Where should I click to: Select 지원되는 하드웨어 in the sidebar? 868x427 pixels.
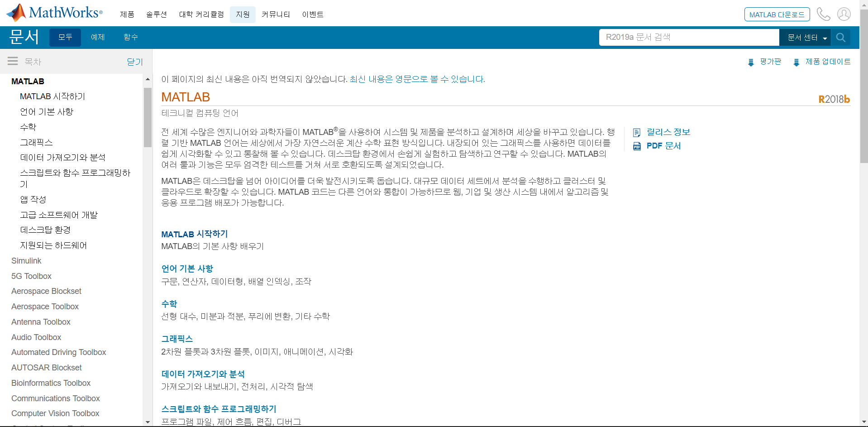tap(53, 245)
